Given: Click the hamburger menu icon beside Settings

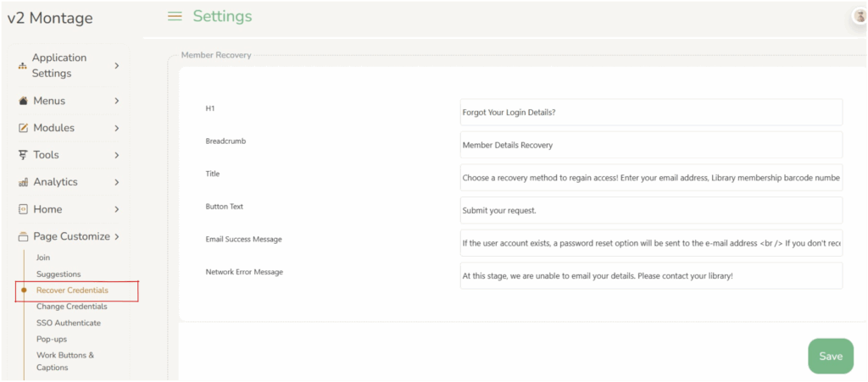Looking at the screenshot, I should [175, 16].
